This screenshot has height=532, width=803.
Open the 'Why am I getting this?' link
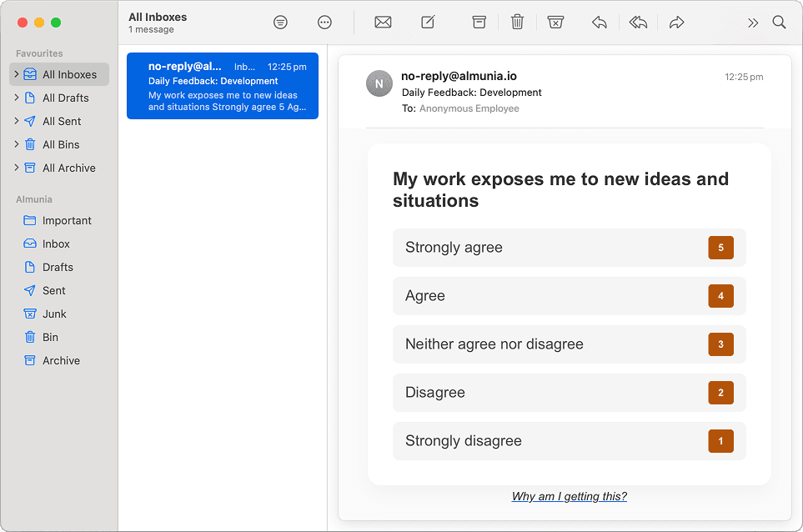click(x=569, y=496)
